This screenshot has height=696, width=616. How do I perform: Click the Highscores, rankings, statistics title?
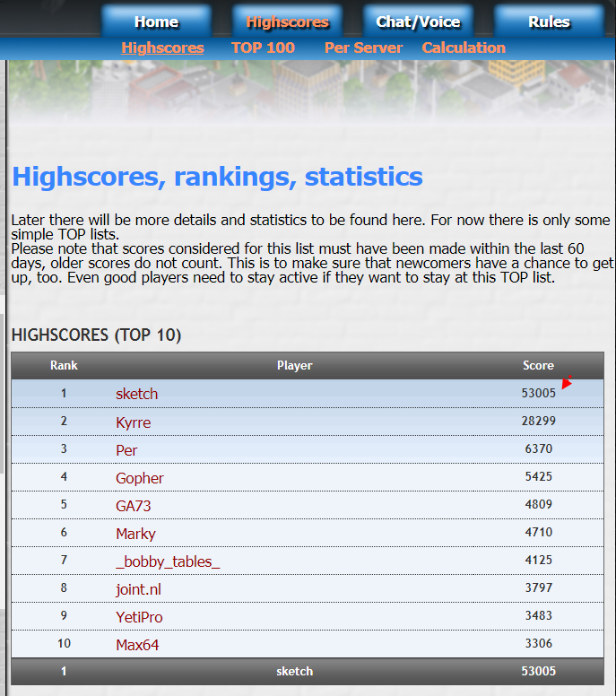(218, 177)
